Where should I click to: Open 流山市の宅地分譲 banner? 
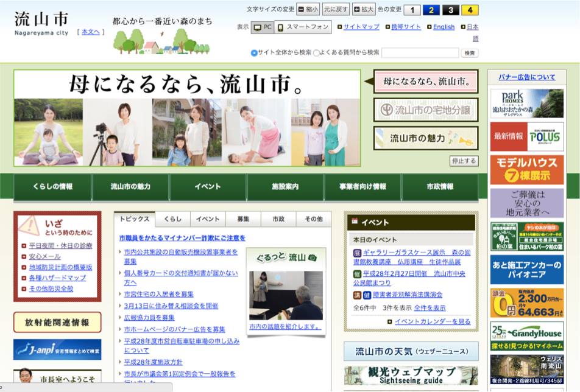click(x=426, y=110)
